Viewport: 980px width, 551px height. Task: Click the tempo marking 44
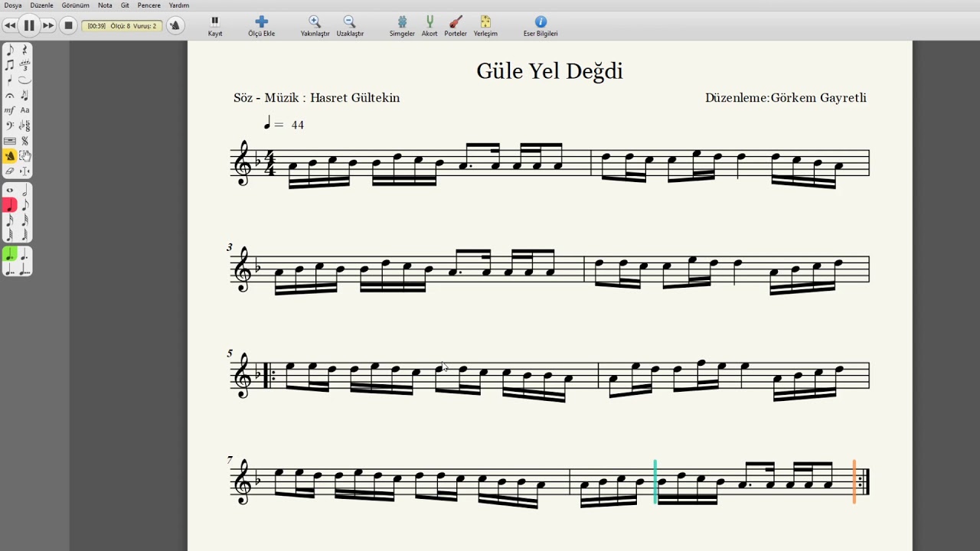coord(283,124)
